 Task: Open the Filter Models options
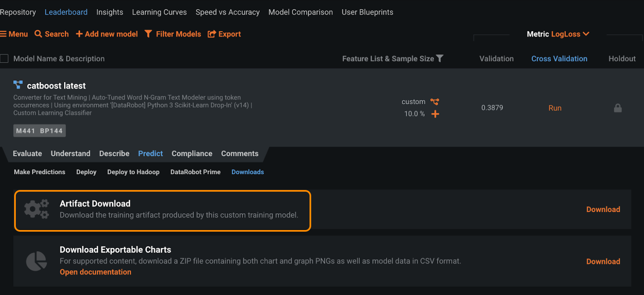[173, 34]
